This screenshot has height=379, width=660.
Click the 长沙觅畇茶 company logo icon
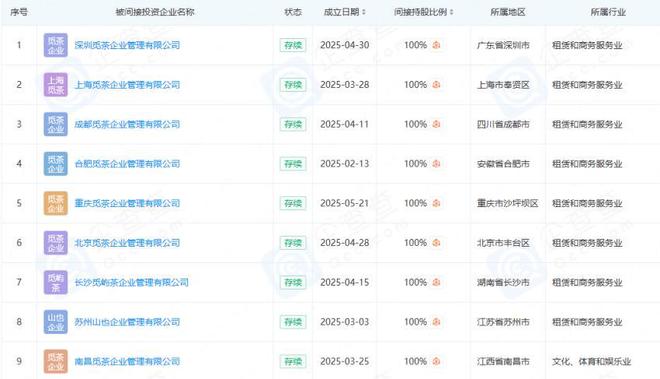tap(56, 282)
